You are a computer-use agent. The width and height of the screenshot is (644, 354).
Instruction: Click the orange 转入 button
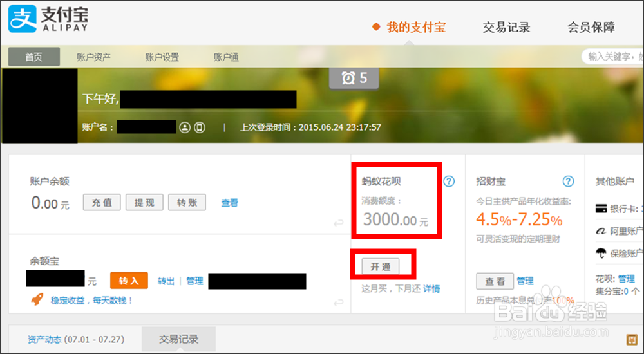[129, 281]
